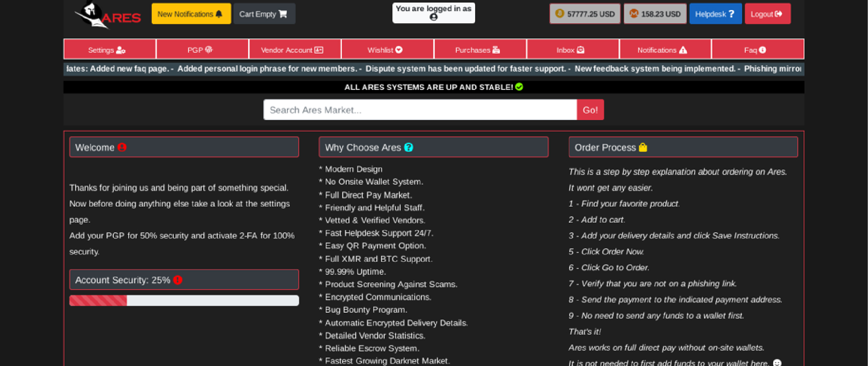Click question icon beside Why Choose Ares
868x366 pixels.
pyautogui.click(x=408, y=147)
